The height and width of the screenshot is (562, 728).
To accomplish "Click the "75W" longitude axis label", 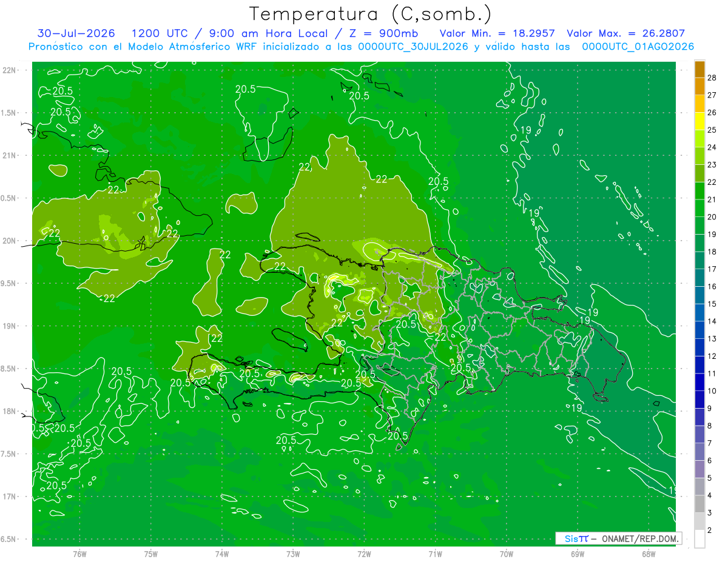I will pyautogui.click(x=151, y=554).
